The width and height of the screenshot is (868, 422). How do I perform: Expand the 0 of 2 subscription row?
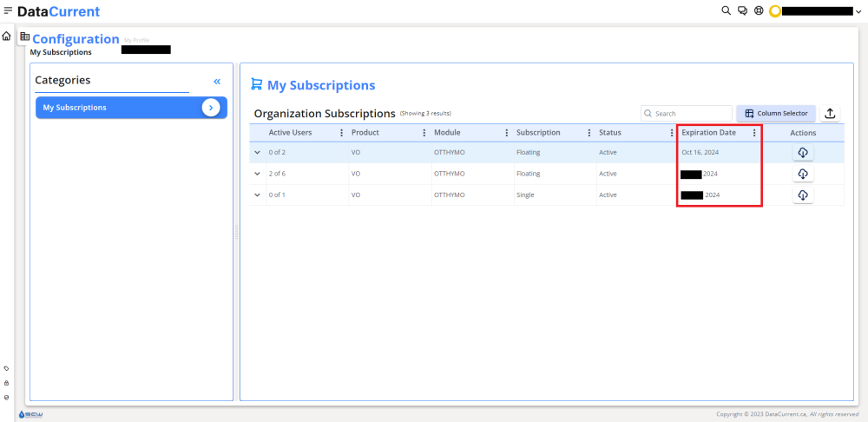pos(258,152)
